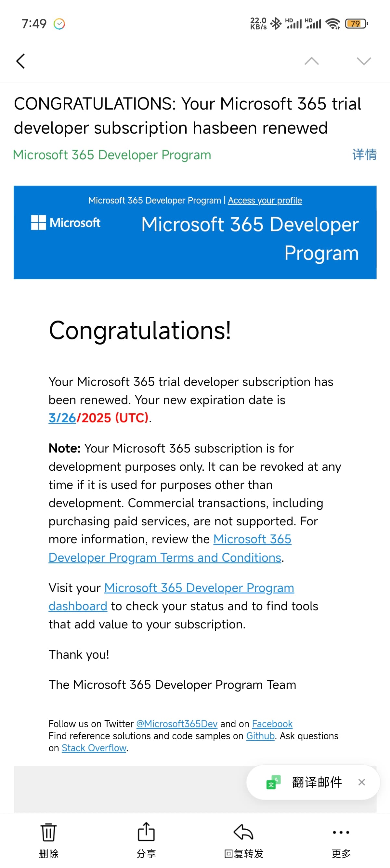The width and height of the screenshot is (390, 868).
Task: Go to previous email with up chevron
Action: tap(312, 61)
